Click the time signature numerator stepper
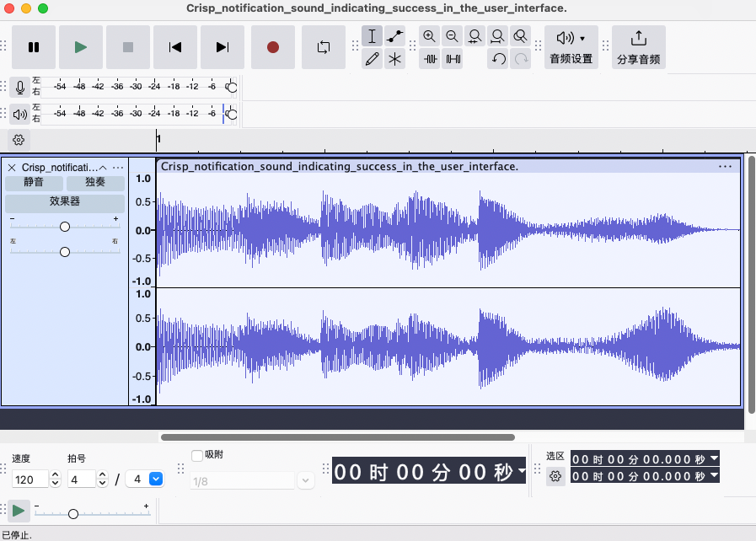Viewport: 756px width, 541px height. (102, 479)
